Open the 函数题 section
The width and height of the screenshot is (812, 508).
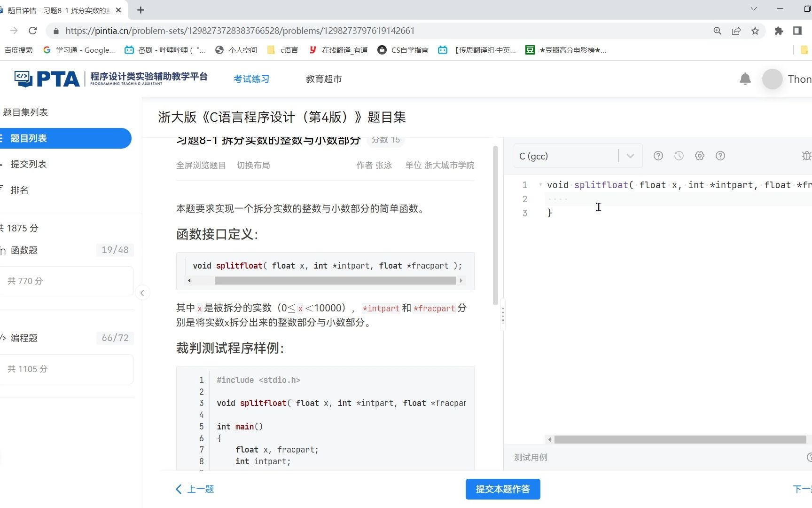pyautogui.click(x=24, y=250)
